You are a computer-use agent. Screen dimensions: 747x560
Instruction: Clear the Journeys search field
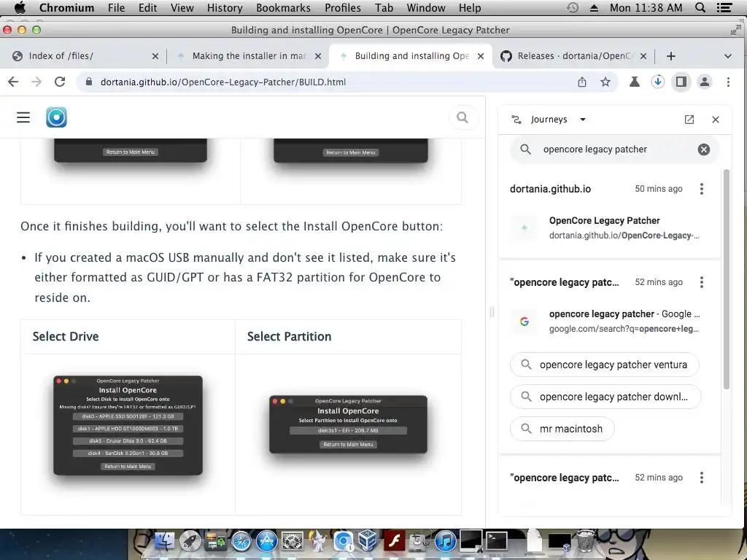[x=704, y=149]
